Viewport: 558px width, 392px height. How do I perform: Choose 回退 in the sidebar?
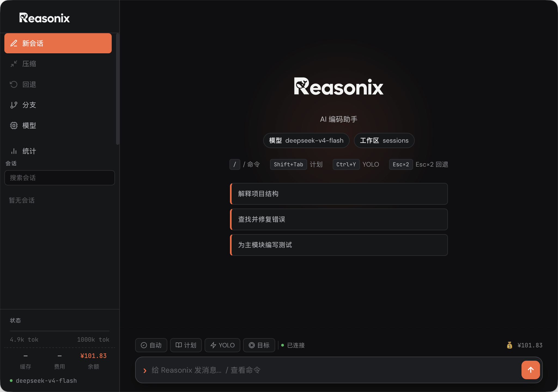click(x=58, y=84)
